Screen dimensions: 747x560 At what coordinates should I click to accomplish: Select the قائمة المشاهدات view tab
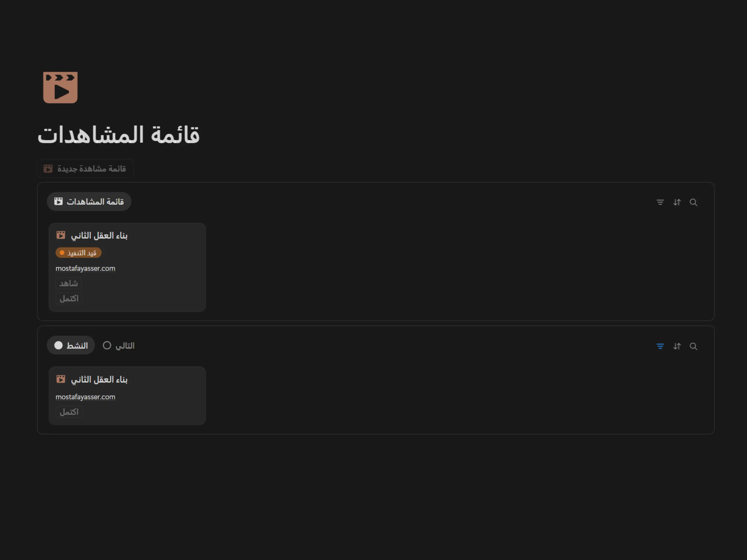coord(89,202)
